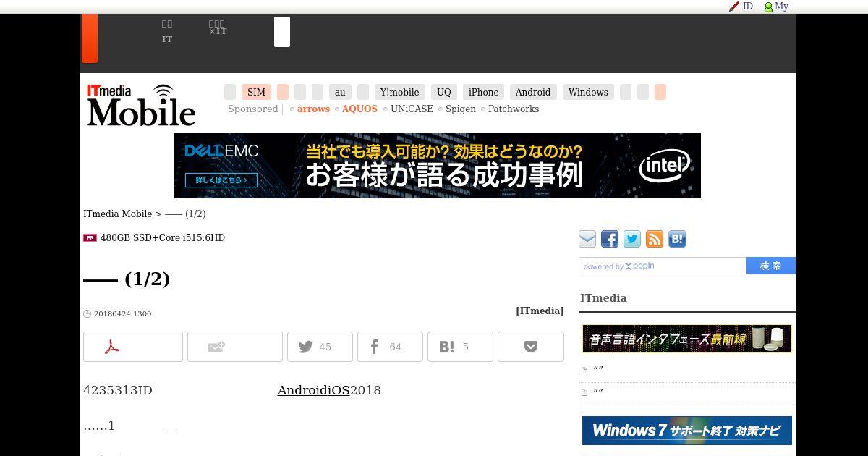Open the Spigen sponsored link

[x=461, y=109]
